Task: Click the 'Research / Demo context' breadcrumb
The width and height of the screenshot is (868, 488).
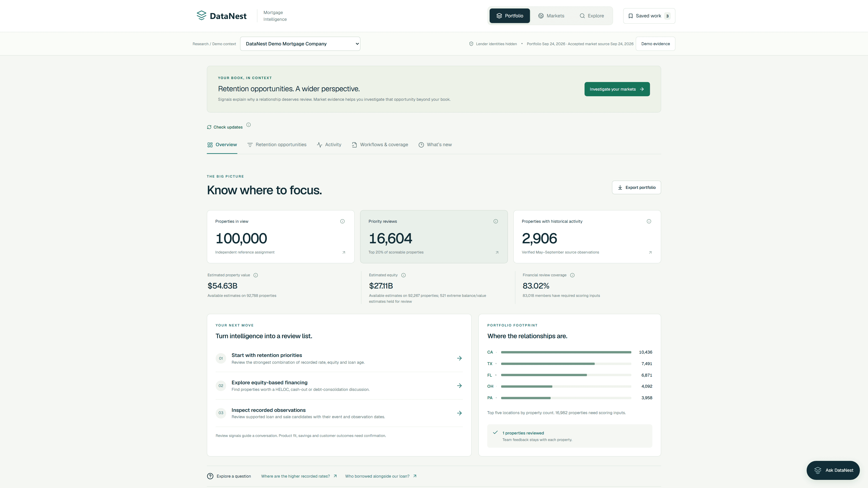Action: (x=214, y=44)
